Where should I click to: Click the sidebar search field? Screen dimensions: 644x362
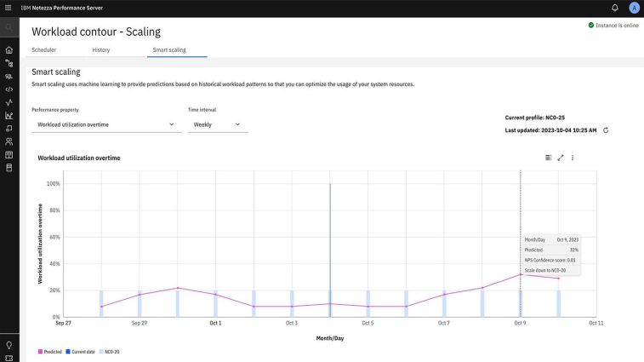click(9, 27)
